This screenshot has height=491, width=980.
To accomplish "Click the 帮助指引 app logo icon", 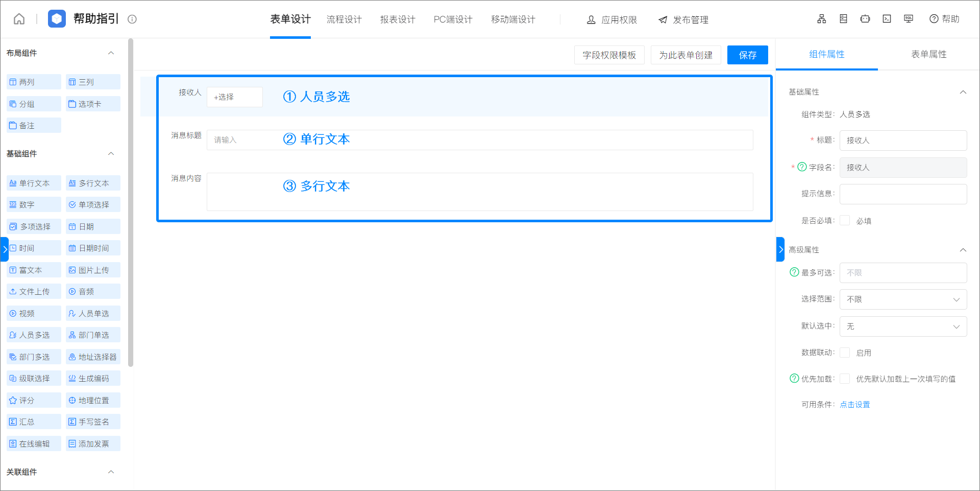I will (57, 19).
